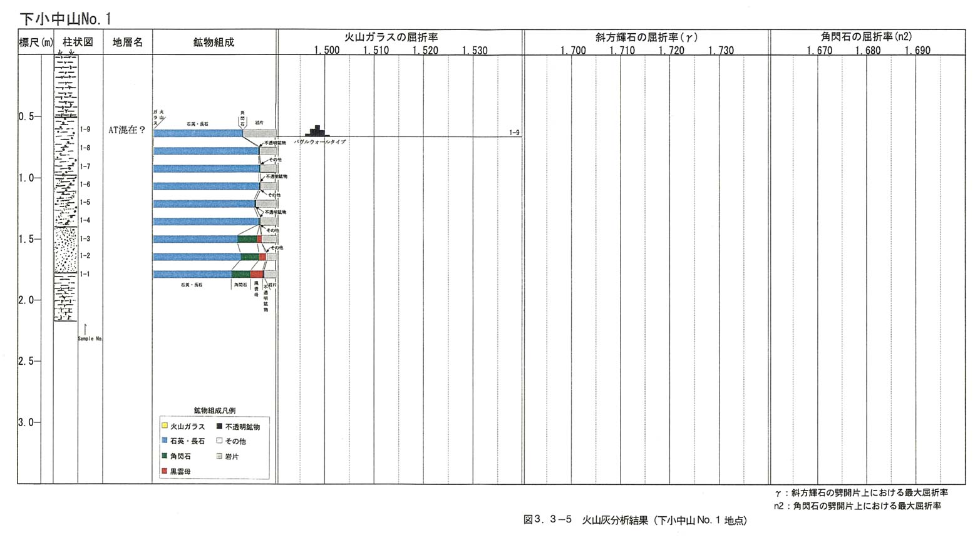Viewport: 980px width, 540px height.
Task: Click the 鉱物組成 column header
Action: [x=214, y=43]
